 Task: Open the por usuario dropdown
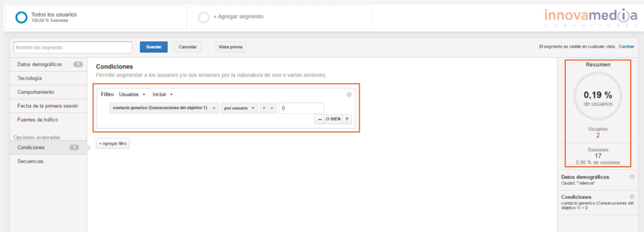[x=239, y=108]
